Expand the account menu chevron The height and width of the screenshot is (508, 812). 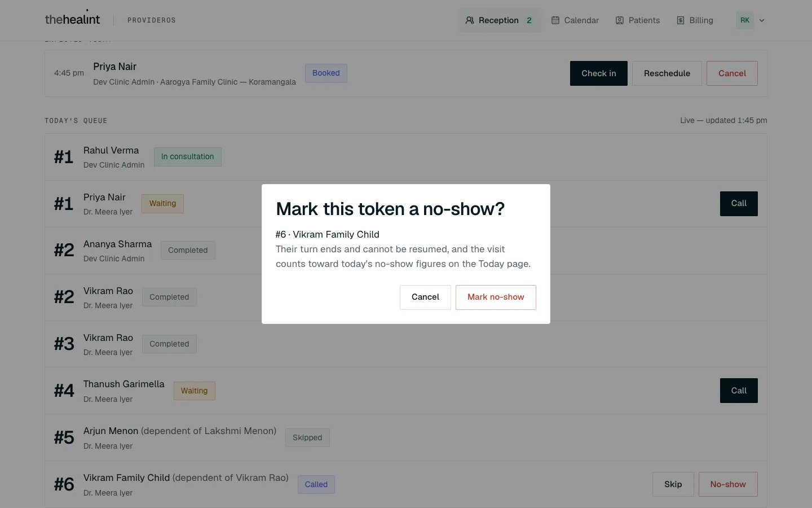click(x=762, y=20)
